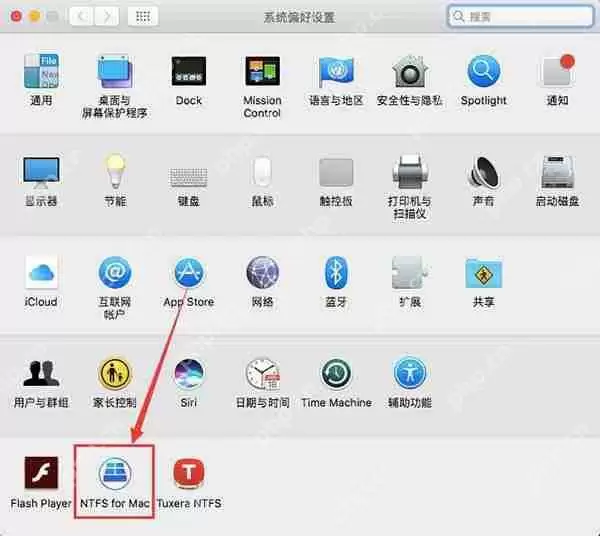Open 安全性与隐私 preference pane

coord(409,72)
